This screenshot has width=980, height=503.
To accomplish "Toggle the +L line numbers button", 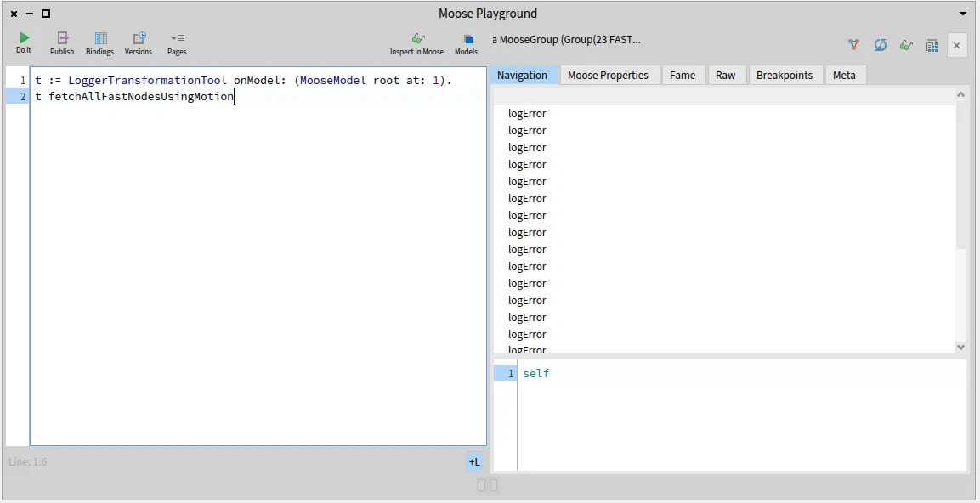I will (x=474, y=461).
